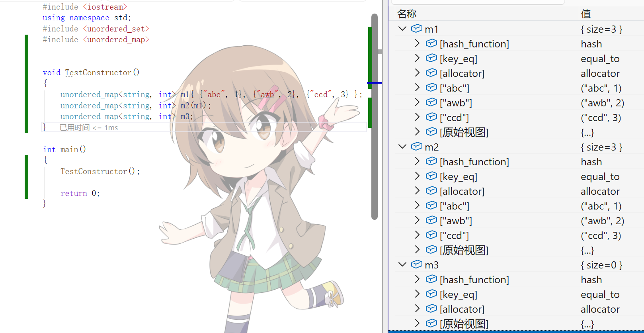Viewport: 644px width, 333px height.
Task: Click the cube icon next to m3
Action: (416, 264)
